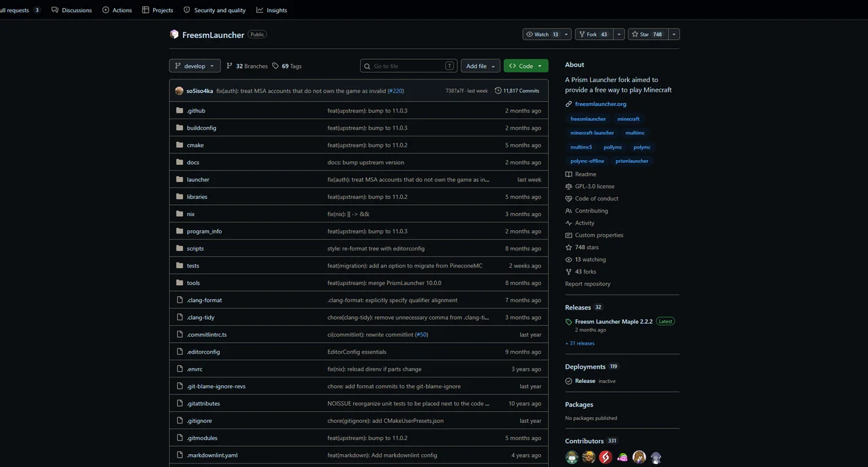Image resolution: width=868 pixels, height=467 pixels.
Task: Open pull request #220 link
Action: pos(395,91)
